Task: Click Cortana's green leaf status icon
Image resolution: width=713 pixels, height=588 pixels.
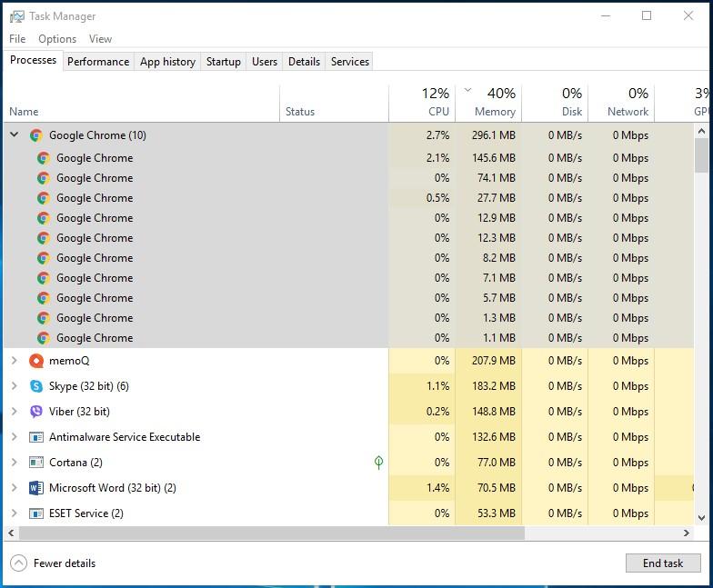Action: 378,462
